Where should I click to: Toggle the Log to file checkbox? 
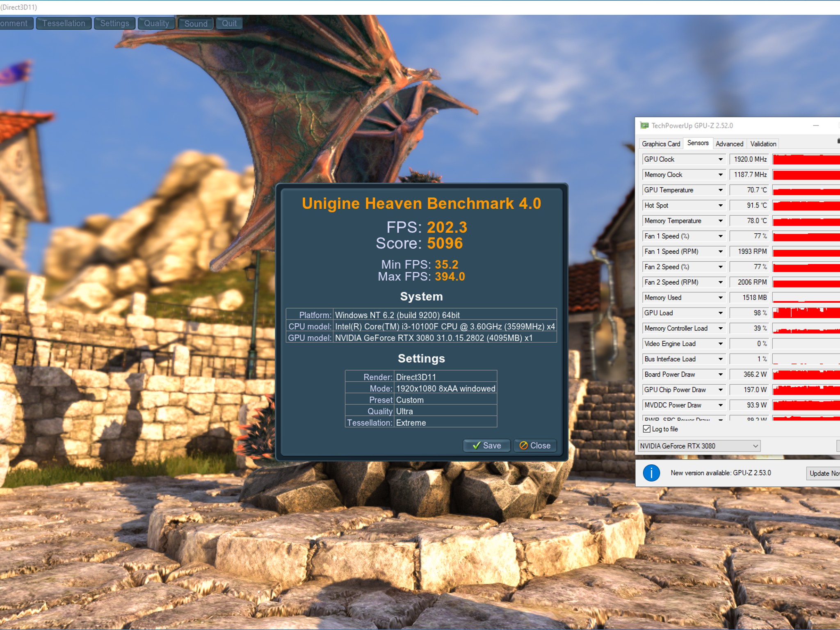coord(647,429)
